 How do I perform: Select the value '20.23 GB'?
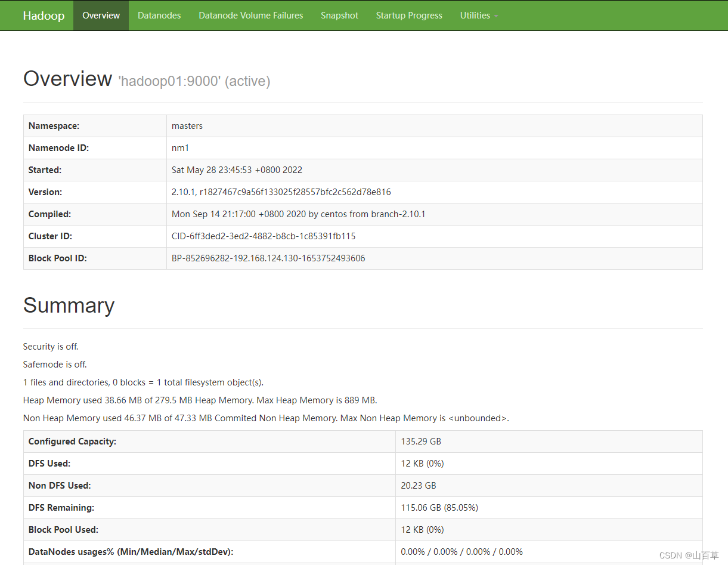point(419,486)
